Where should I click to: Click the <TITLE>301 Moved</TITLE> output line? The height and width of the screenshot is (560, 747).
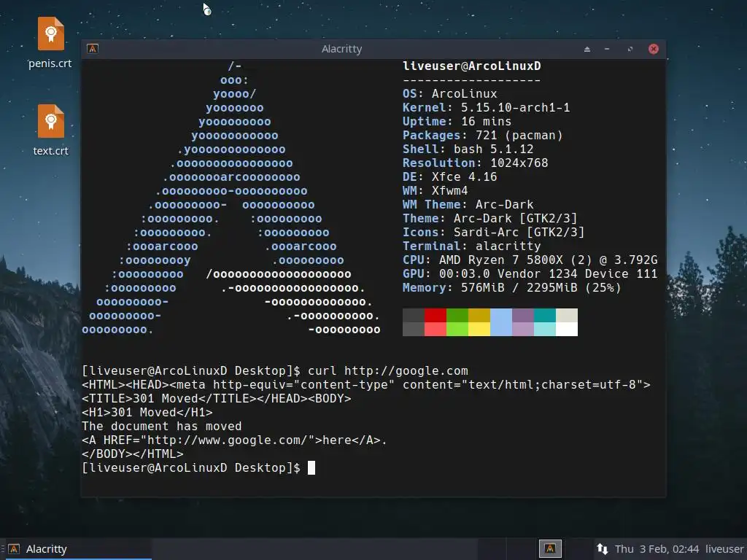pos(217,398)
